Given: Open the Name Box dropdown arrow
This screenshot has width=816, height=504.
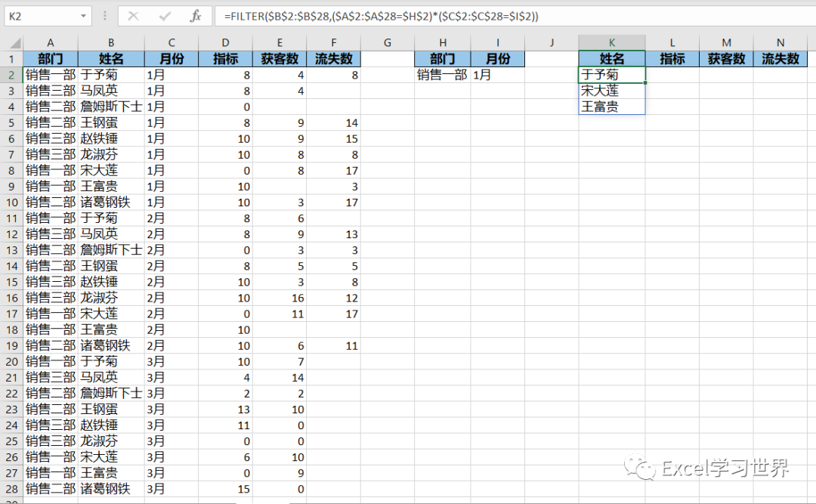Looking at the screenshot, I should pos(83,16).
